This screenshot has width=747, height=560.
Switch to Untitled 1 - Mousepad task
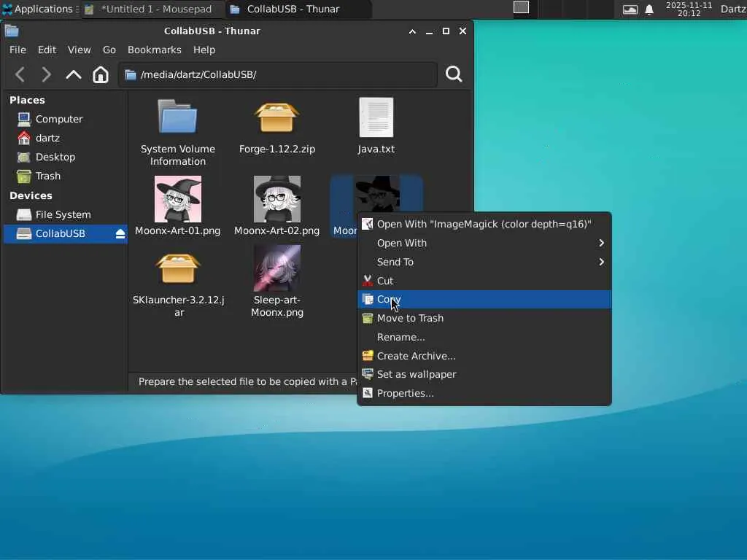[x=152, y=9]
